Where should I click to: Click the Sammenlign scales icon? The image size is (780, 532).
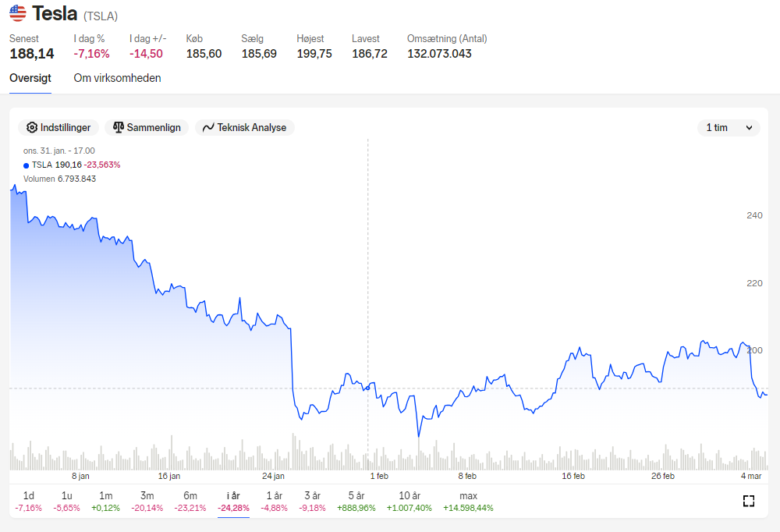point(119,127)
